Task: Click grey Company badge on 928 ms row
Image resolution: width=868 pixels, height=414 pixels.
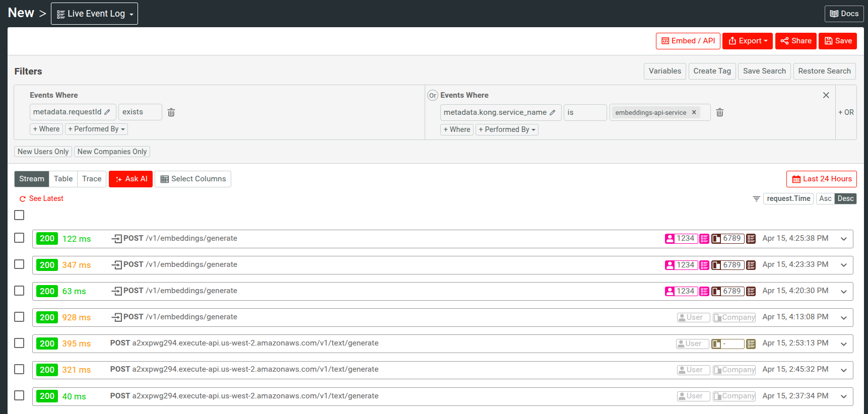Action: click(734, 317)
